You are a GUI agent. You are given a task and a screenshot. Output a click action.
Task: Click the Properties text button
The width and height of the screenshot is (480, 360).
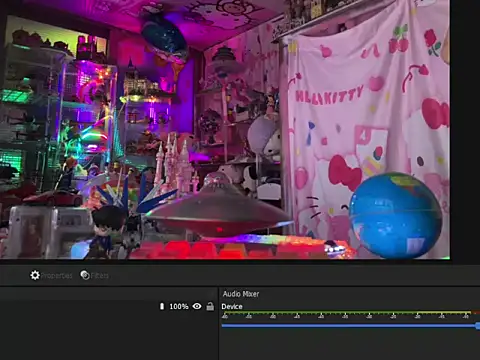pyautogui.click(x=56, y=276)
